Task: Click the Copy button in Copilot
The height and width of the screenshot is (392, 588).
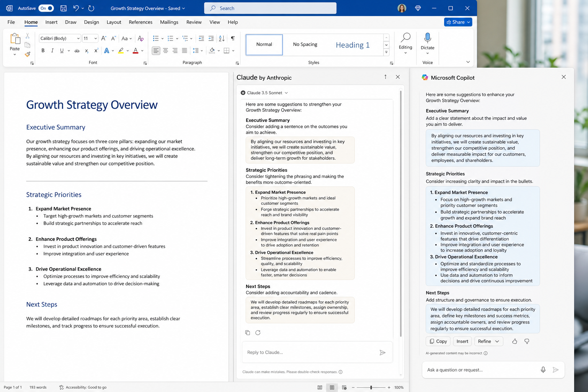Action: click(x=438, y=341)
